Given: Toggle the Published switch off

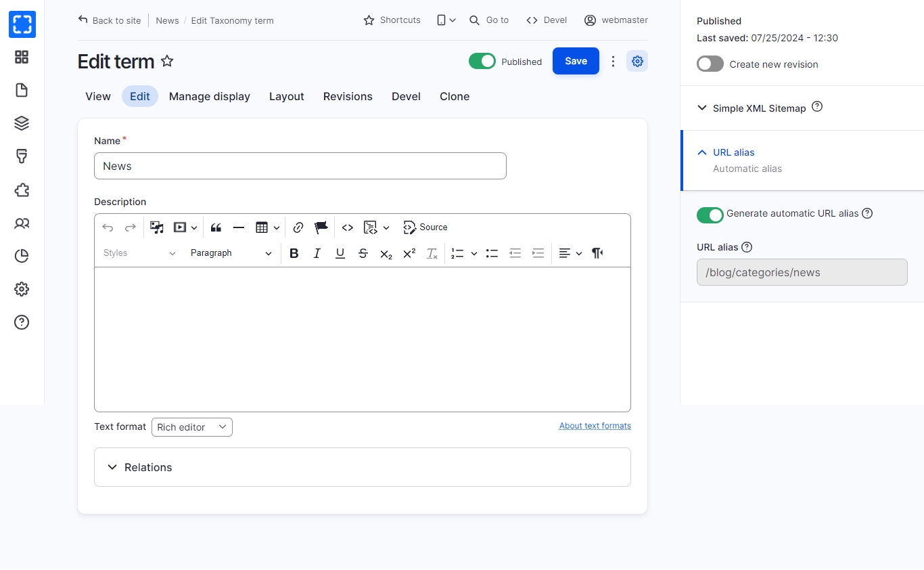Looking at the screenshot, I should [482, 62].
